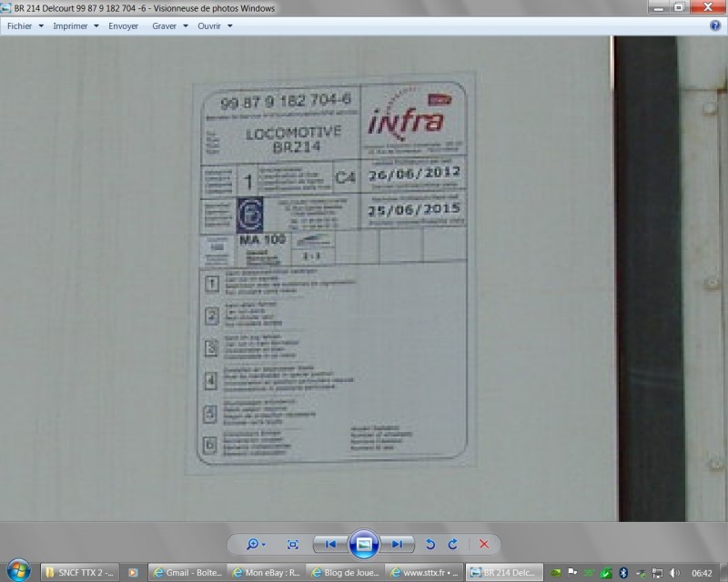The height and width of the screenshot is (582, 728).
Task: Open Action Center flag icon
Action: (572, 572)
